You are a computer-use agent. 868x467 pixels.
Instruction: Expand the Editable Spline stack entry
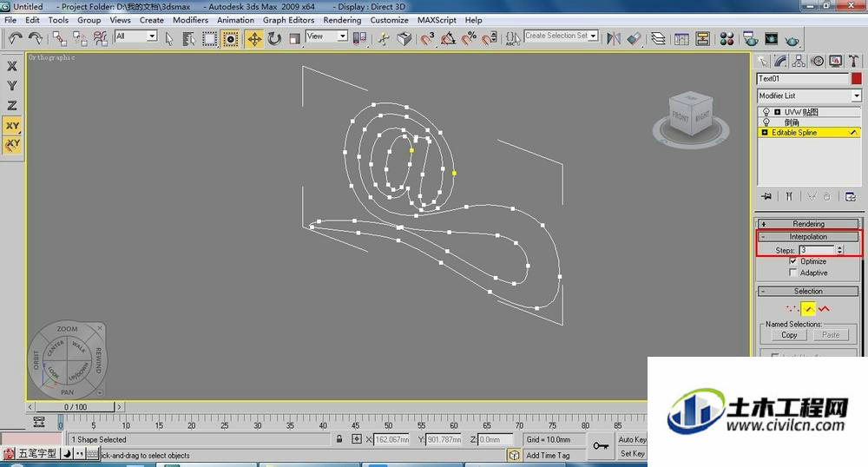coord(765,133)
